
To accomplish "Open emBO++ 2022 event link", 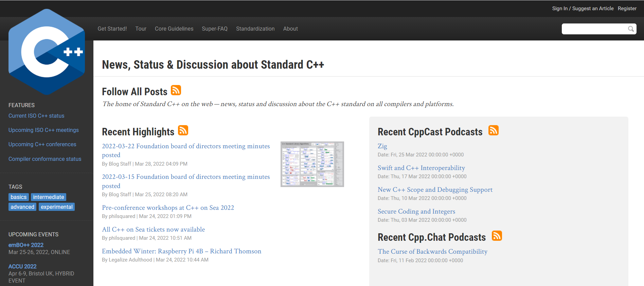I will [x=26, y=245].
